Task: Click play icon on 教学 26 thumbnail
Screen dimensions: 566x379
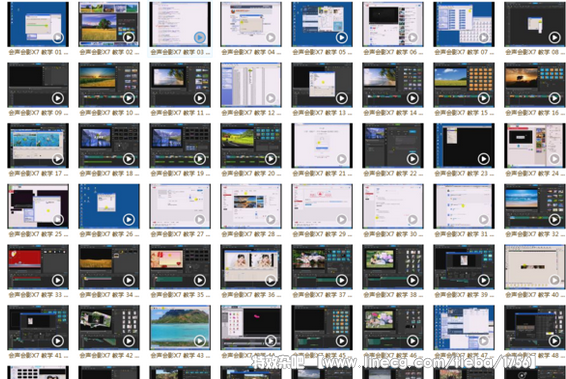Action: click(x=129, y=219)
